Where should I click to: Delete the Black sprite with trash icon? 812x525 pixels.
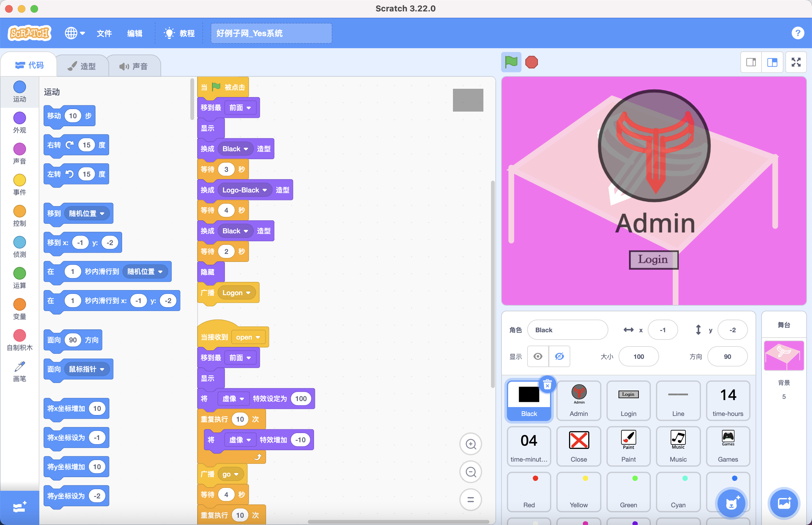(547, 385)
